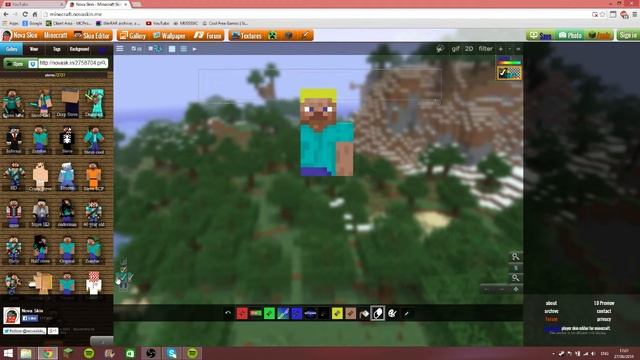This screenshot has width=640, height=360.
Task: Toggle the second checkbox with blue figure
Action: [x=155, y=49]
